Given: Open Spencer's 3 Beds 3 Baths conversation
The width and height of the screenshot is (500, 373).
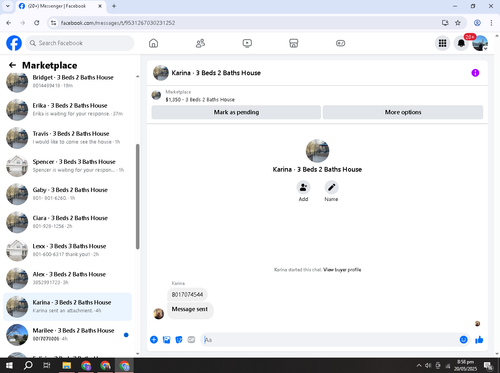Looking at the screenshot, I should click(68, 166).
